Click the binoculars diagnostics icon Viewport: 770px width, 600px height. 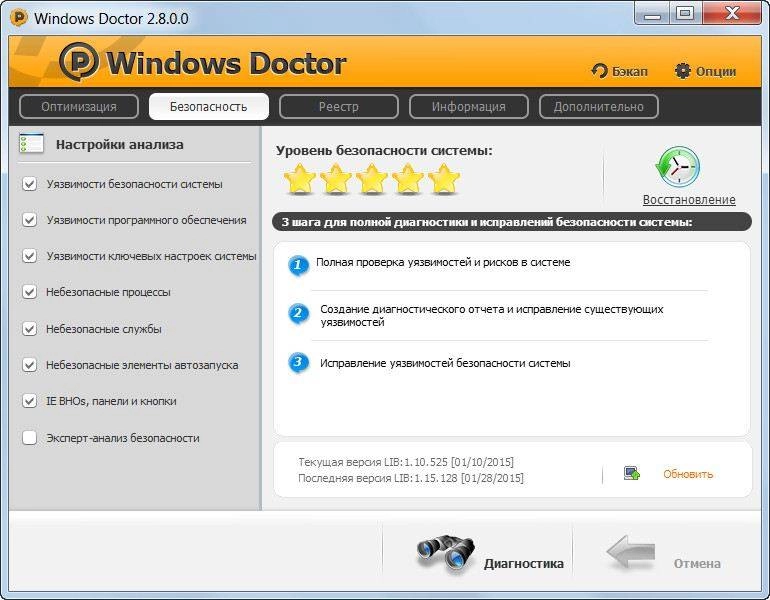coord(445,553)
